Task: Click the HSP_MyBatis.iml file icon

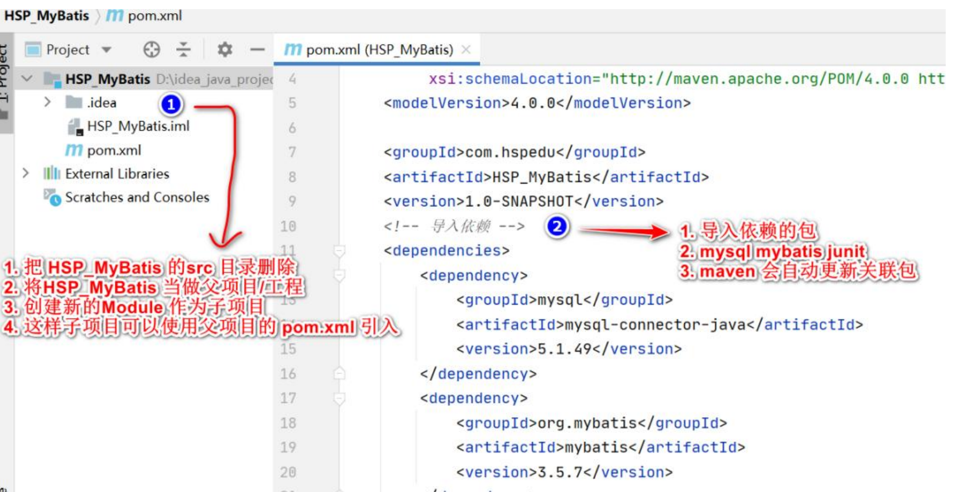Action: (75, 127)
